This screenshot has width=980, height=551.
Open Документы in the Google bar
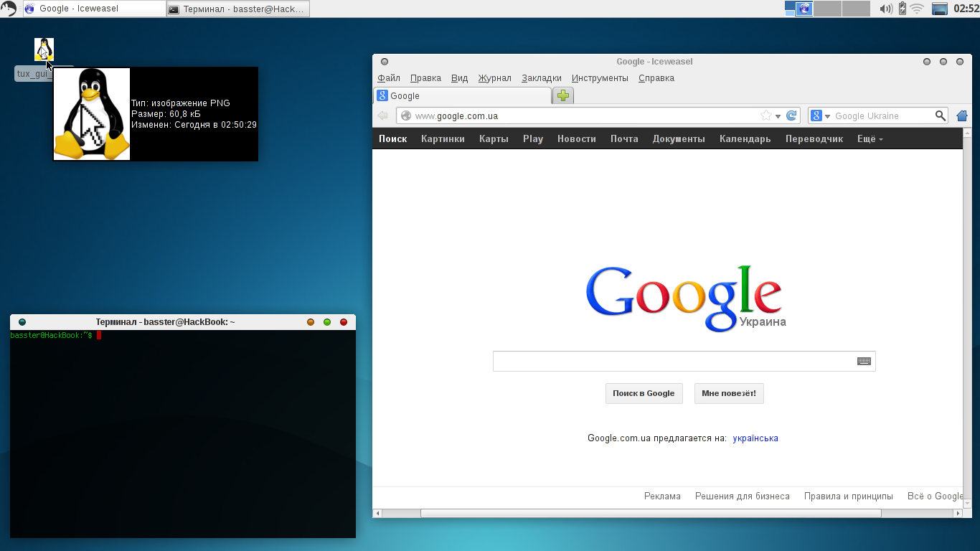click(x=679, y=139)
